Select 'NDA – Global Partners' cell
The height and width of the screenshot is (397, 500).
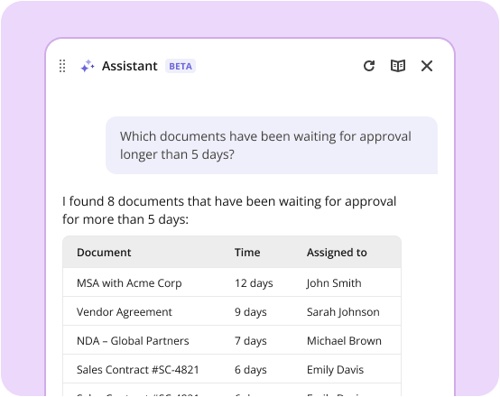(x=133, y=341)
